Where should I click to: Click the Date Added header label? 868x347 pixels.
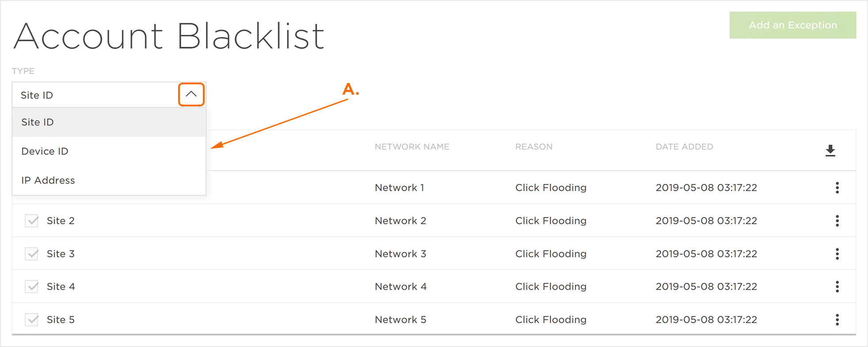(x=684, y=146)
